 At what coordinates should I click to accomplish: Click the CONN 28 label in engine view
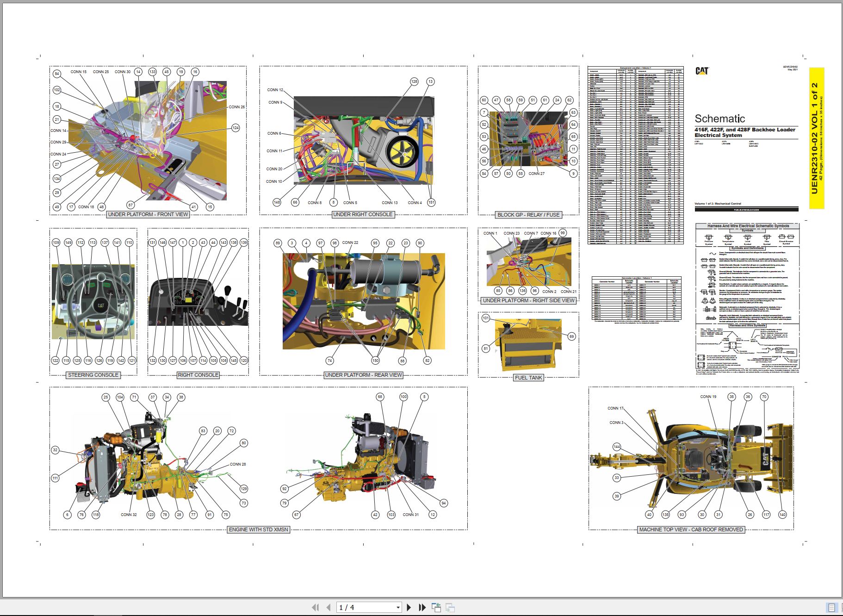pos(238,464)
